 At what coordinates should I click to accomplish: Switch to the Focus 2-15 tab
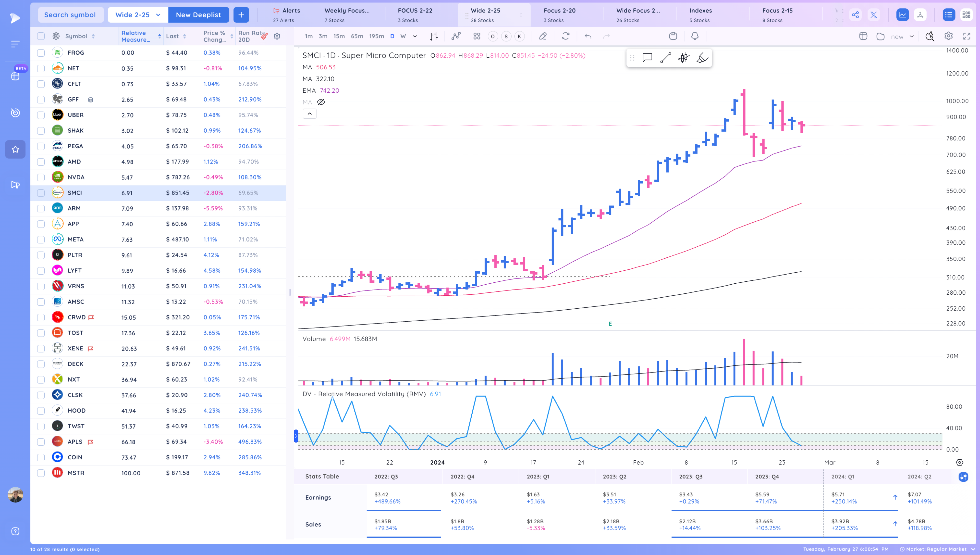coord(777,15)
